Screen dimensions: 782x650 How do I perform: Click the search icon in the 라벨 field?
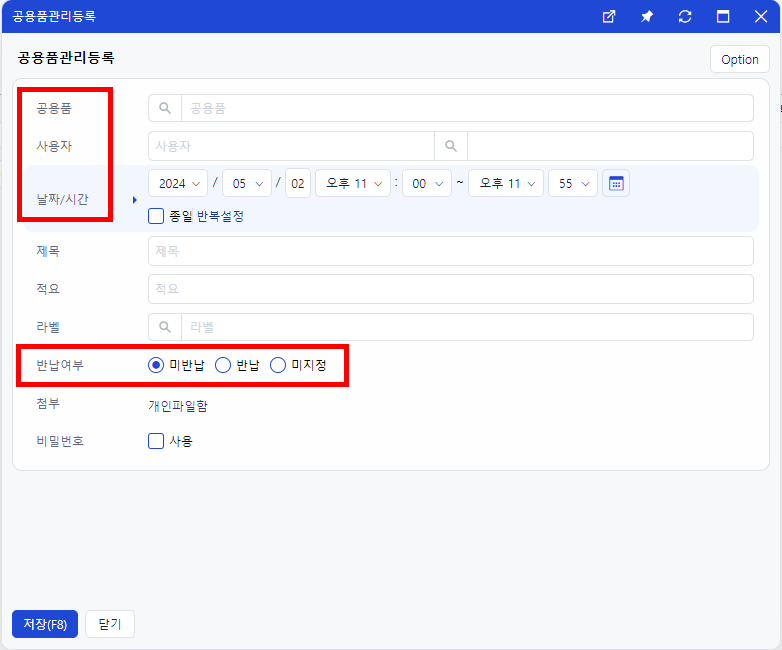(165, 327)
